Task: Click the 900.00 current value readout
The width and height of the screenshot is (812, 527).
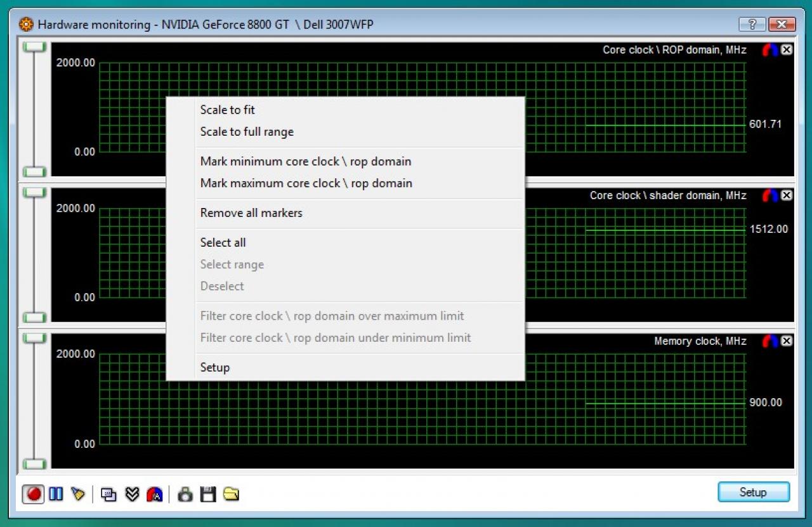Action: 765,403
